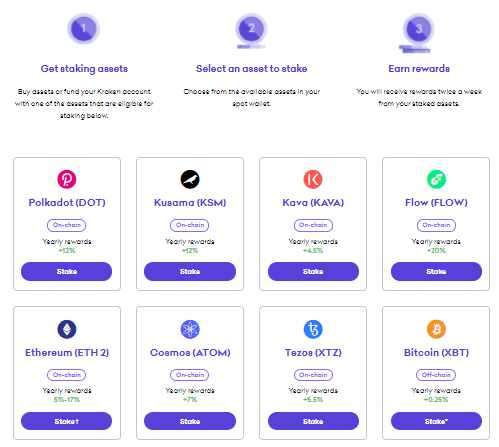Stake Ethereum (ETH 2) with the Stake button
This screenshot has width=499, height=447.
pos(67,421)
